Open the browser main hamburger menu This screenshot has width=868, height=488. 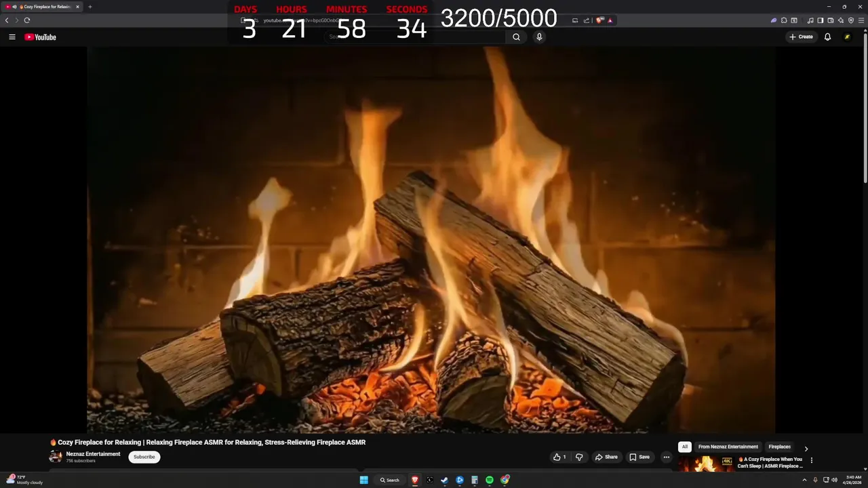click(x=861, y=20)
